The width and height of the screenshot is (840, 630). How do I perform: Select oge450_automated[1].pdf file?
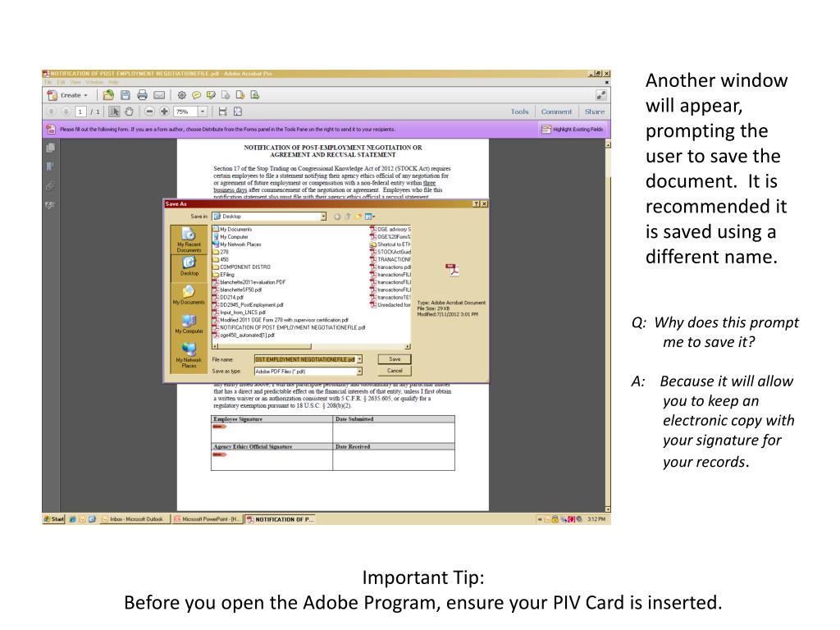(244, 335)
